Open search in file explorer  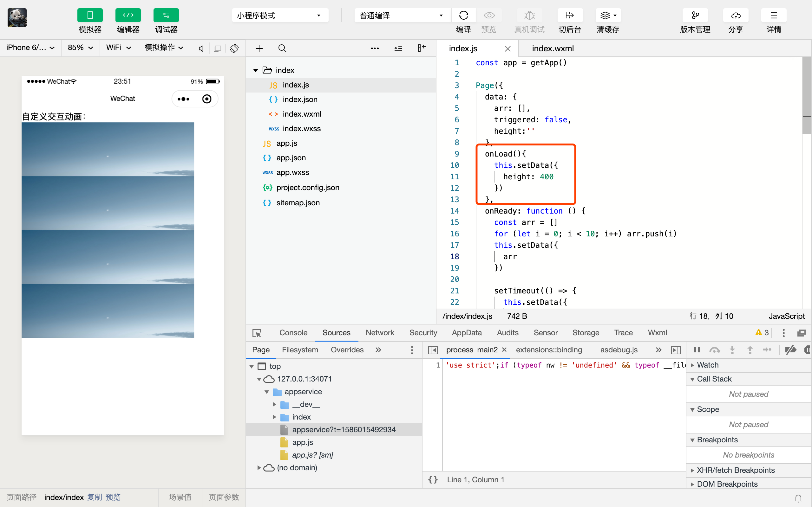coord(282,48)
